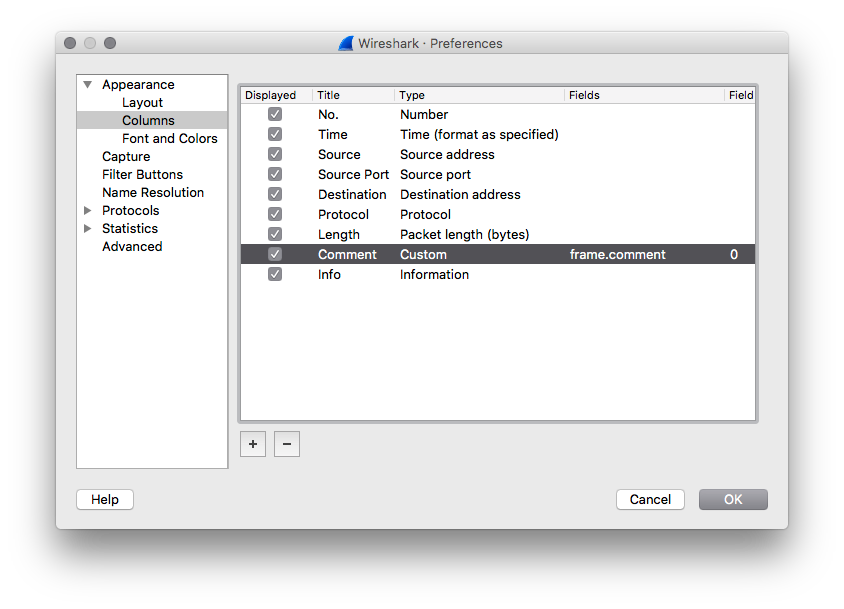Viewport: 844px width, 609px height.
Task: Select the Columns preferences page
Action: coord(148,120)
